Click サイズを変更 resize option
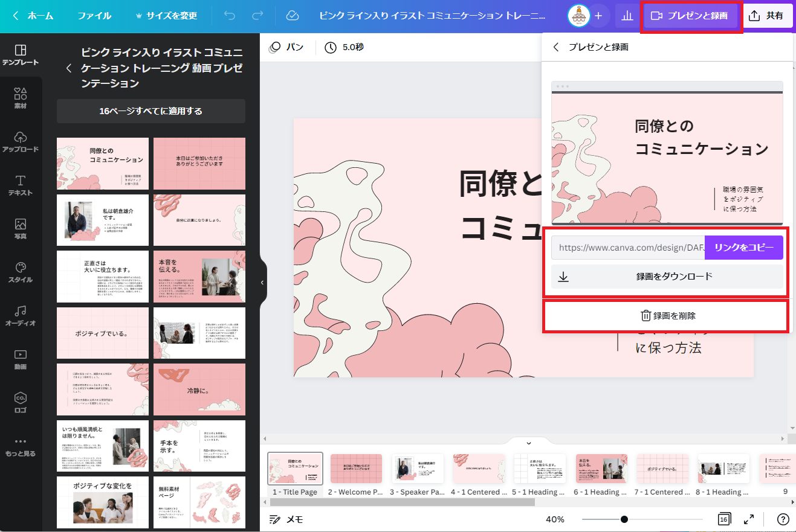This screenshot has width=796, height=532. [165, 16]
